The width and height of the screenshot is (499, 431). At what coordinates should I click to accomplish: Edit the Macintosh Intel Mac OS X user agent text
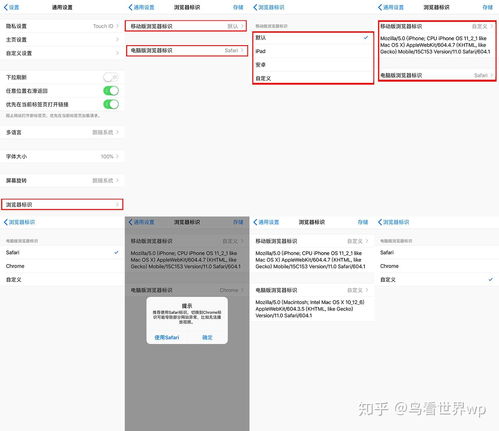[x=310, y=309]
